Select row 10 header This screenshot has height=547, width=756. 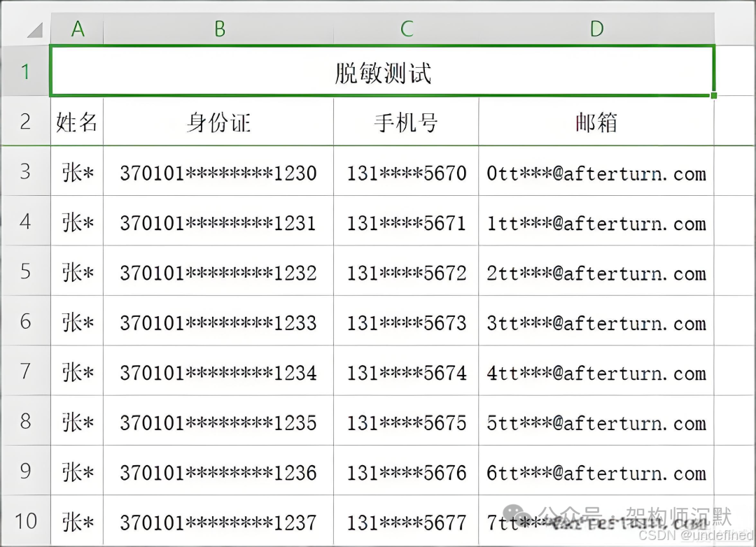point(25,521)
